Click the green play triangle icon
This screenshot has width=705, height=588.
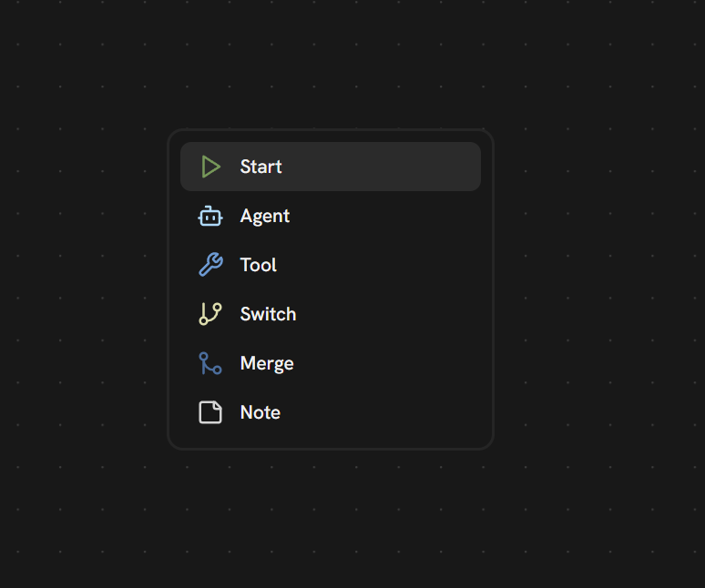coord(211,167)
